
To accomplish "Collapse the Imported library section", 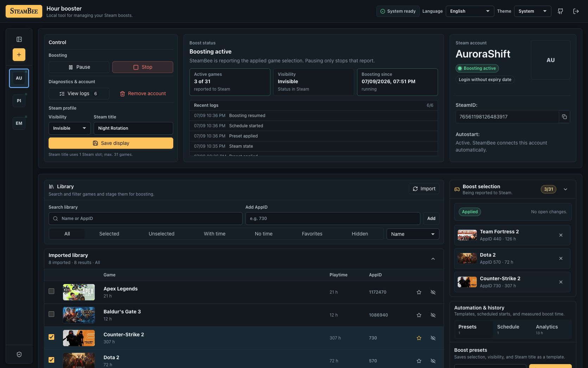I will click(x=433, y=259).
